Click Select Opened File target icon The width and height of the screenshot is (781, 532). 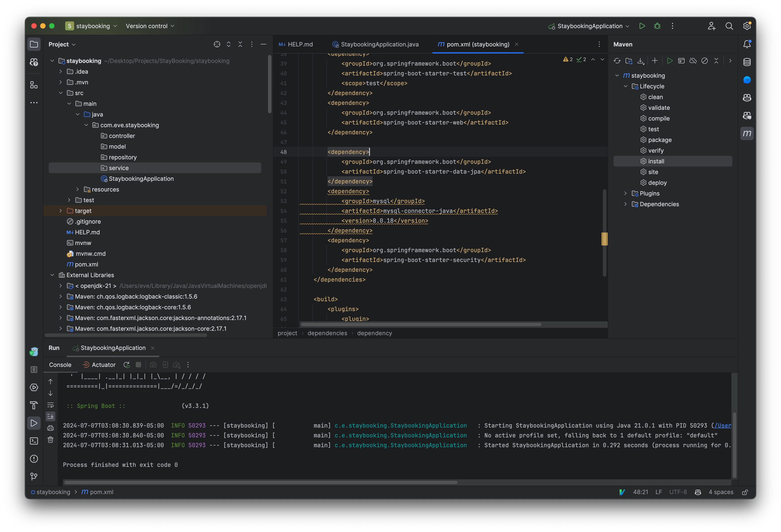(217, 44)
